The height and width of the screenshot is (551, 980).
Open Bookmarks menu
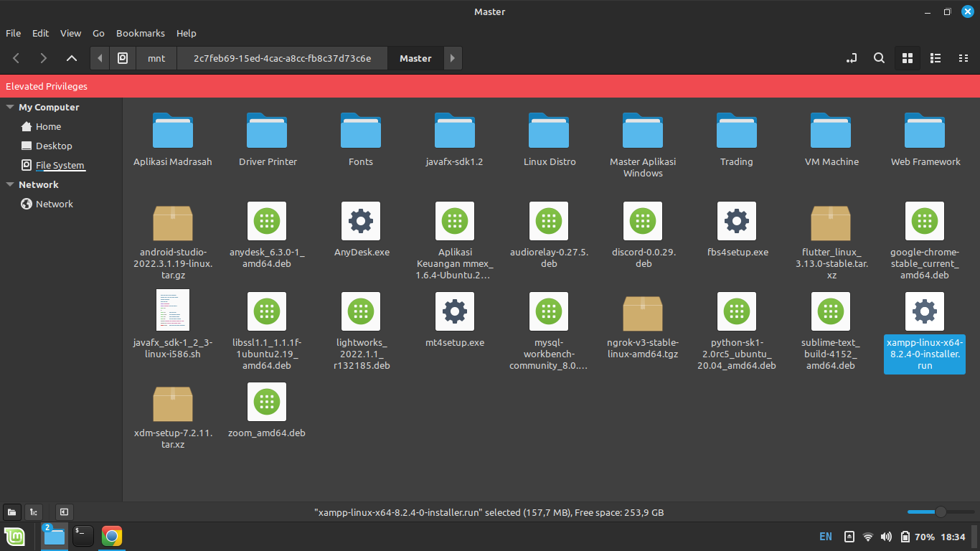141,33
